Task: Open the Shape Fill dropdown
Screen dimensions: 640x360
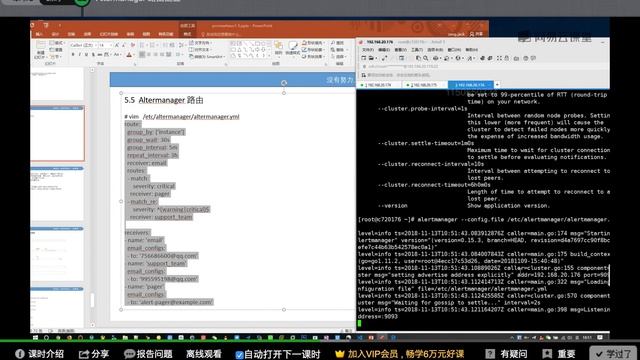Action: 313,43
